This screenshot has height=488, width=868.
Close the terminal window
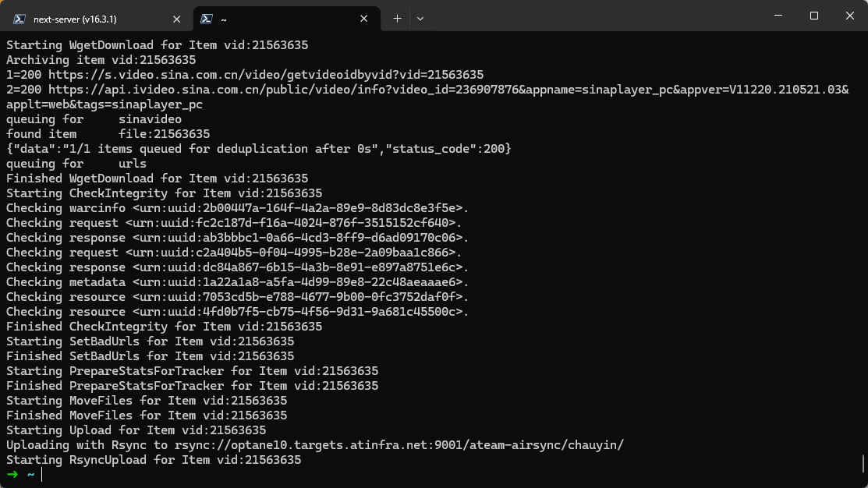(x=850, y=16)
